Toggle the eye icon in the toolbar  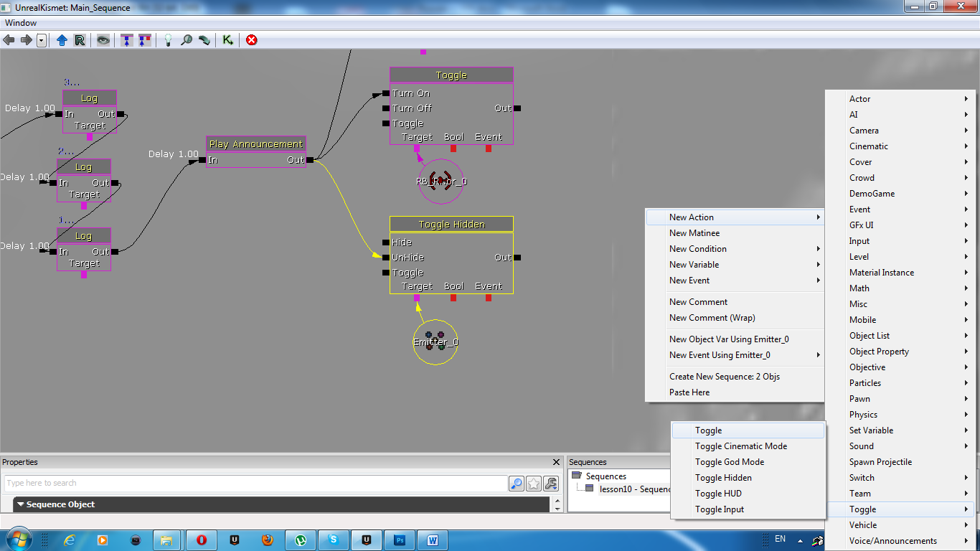click(x=104, y=40)
